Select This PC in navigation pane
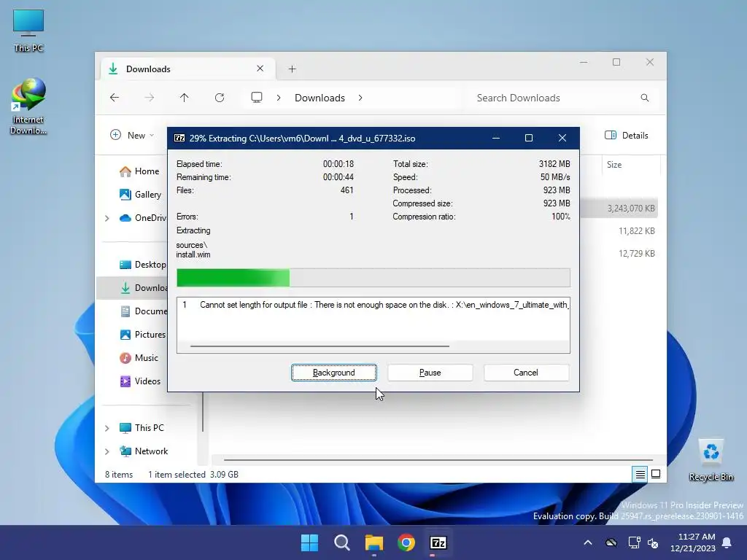Screen dimensions: 747x560 pos(142,427)
